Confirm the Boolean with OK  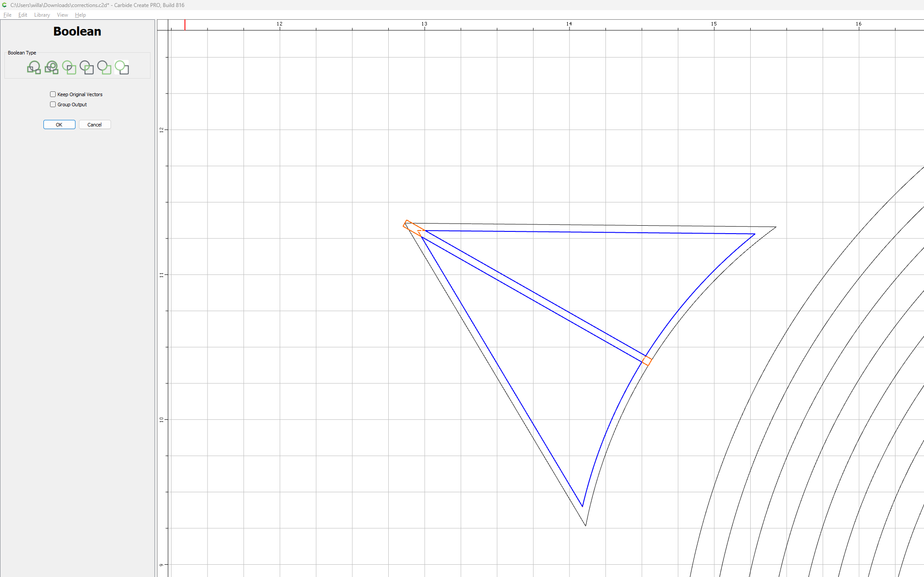[x=59, y=125]
